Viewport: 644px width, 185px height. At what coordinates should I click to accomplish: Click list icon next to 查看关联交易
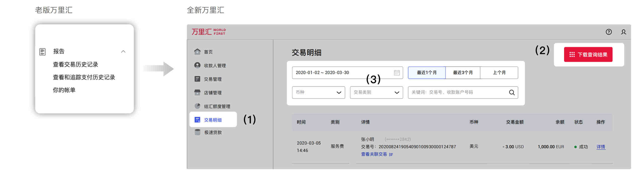[391, 155]
